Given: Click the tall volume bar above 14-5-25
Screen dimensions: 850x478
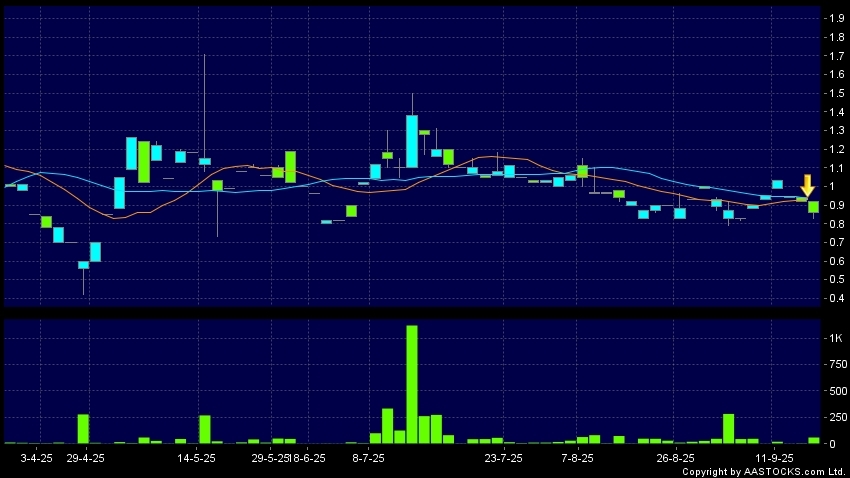Looking at the screenshot, I should tap(205, 429).
